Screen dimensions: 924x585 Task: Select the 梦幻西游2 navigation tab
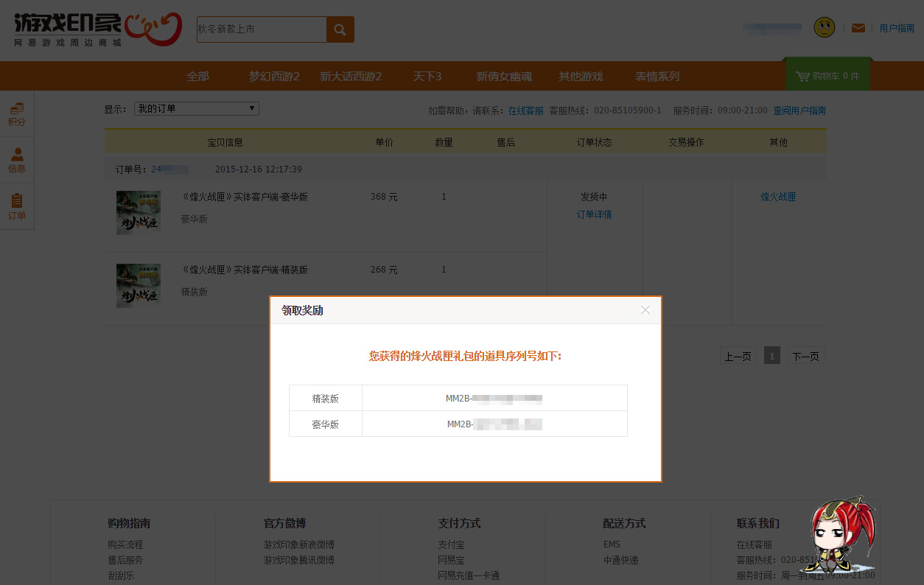point(274,77)
